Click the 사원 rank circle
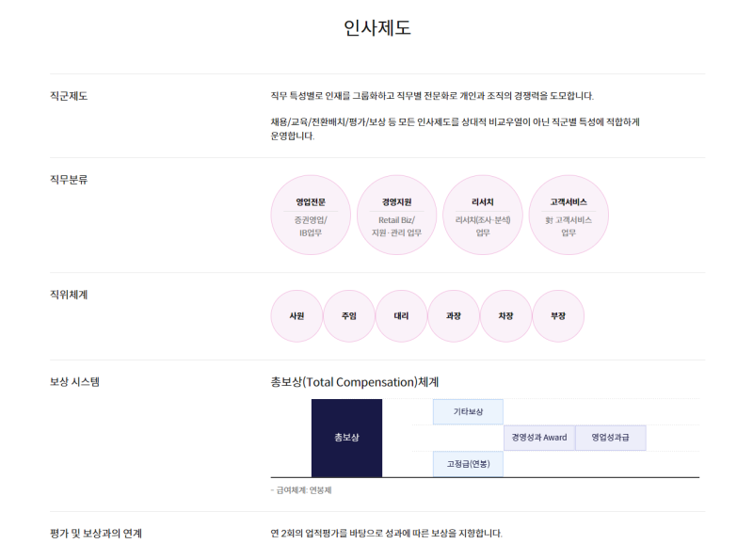753x560 pixels. click(x=296, y=316)
